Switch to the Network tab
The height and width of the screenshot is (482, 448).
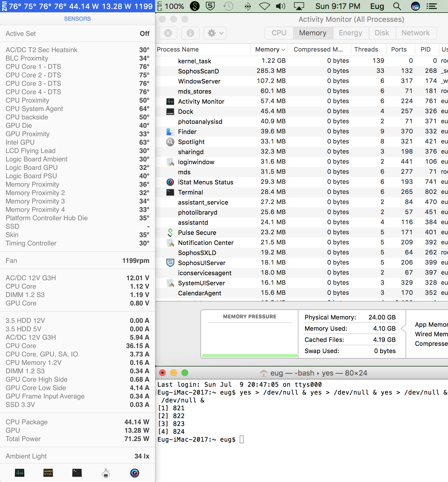[416, 33]
